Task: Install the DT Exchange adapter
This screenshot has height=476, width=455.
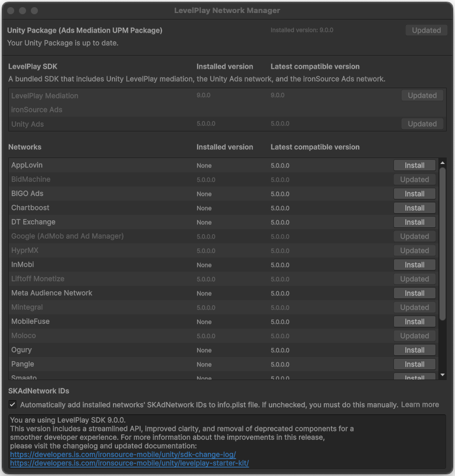Action: coord(414,222)
